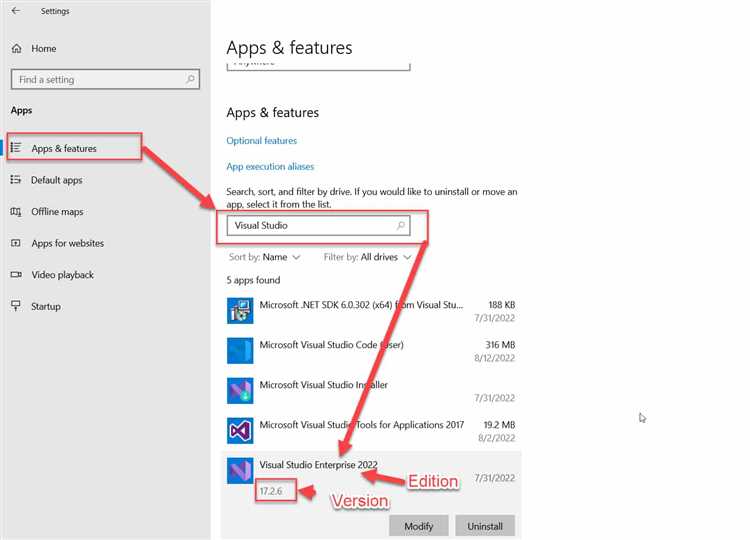Click the version number 17.2.6
The width and height of the screenshot is (750, 540).
coord(271,491)
